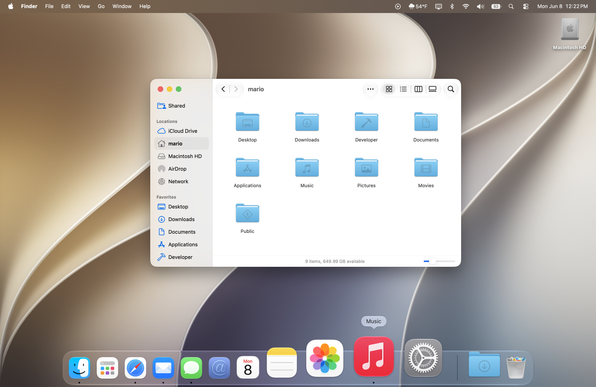Image resolution: width=596 pixels, height=387 pixels.
Task: Open Control Center in the menu bar
Action: (x=526, y=6)
